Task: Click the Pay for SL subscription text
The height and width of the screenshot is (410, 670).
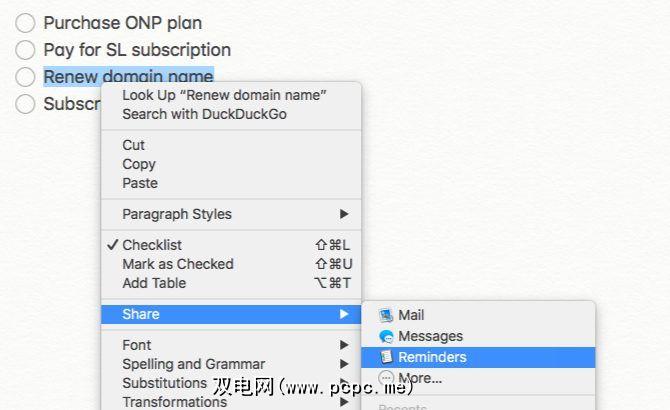Action: click(137, 50)
